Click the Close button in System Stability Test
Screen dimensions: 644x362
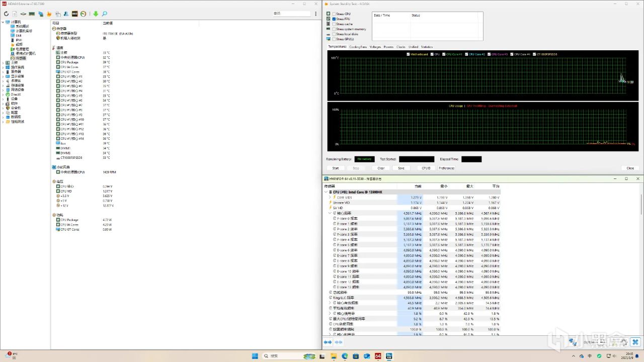point(630,168)
